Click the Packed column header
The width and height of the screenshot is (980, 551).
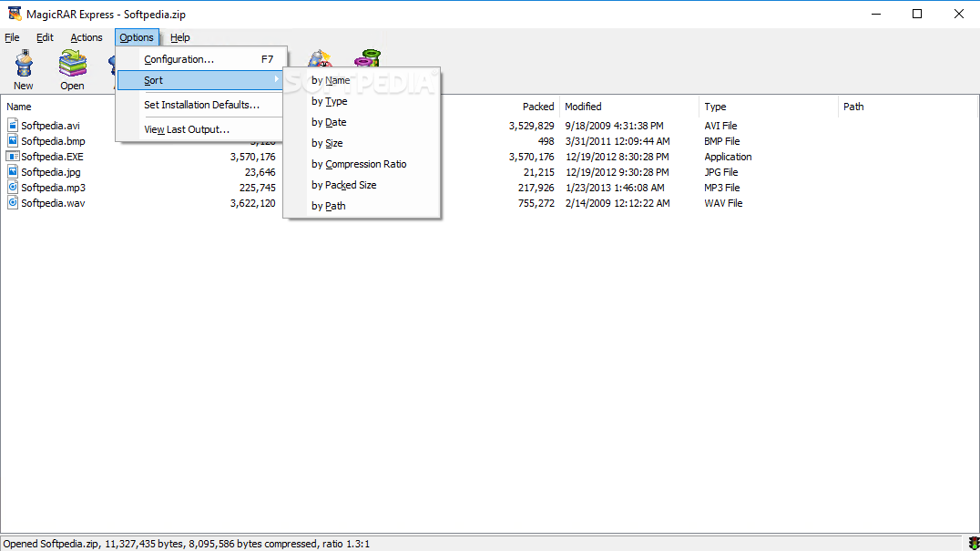coord(538,107)
